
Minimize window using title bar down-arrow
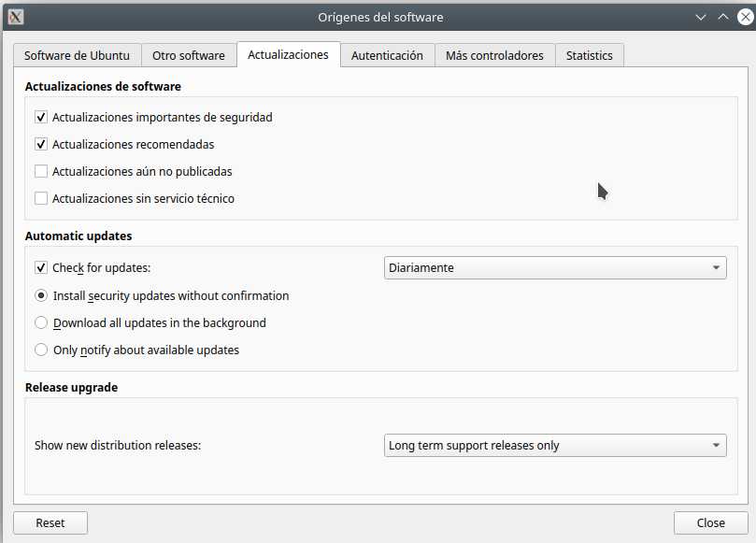702,17
